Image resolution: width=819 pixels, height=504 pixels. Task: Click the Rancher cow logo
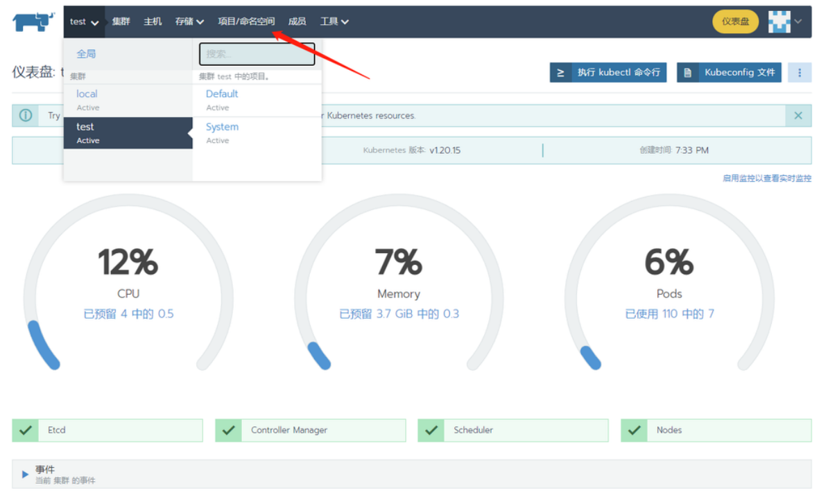(x=33, y=21)
